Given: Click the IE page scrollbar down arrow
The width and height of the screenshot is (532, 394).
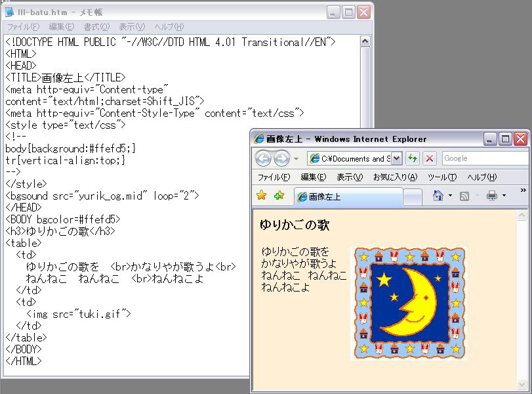Looking at the screenshot, I should click(x=522, y=385).
